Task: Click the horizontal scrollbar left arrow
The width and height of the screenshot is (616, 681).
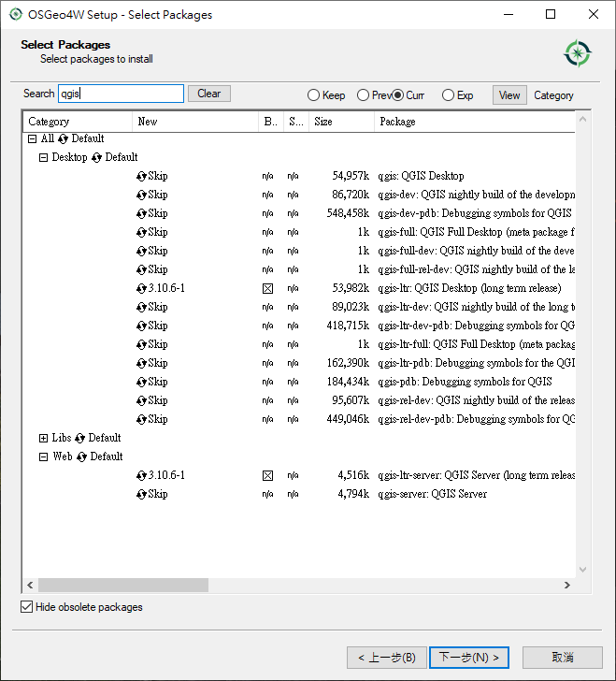Action: [30, 585]
